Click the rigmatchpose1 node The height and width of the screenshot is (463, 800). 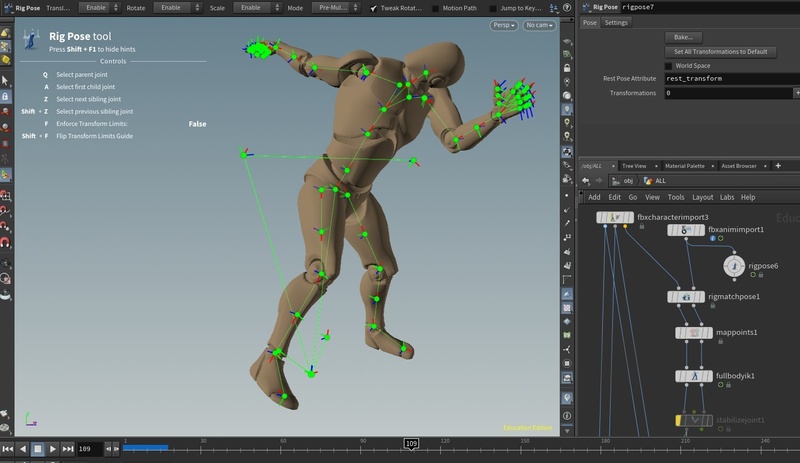(x=686, y=297)
